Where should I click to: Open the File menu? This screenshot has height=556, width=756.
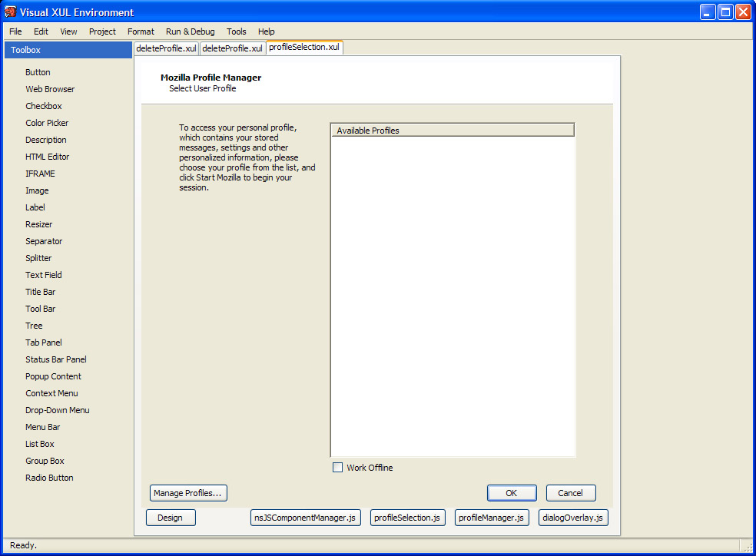pyautogui.click(x=15, y=31)
